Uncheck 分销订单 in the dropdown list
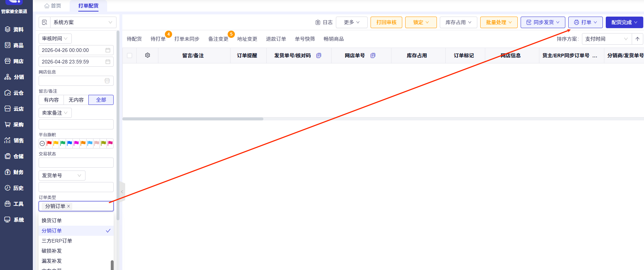Screen dimensions: 644x270 (76, 231)
